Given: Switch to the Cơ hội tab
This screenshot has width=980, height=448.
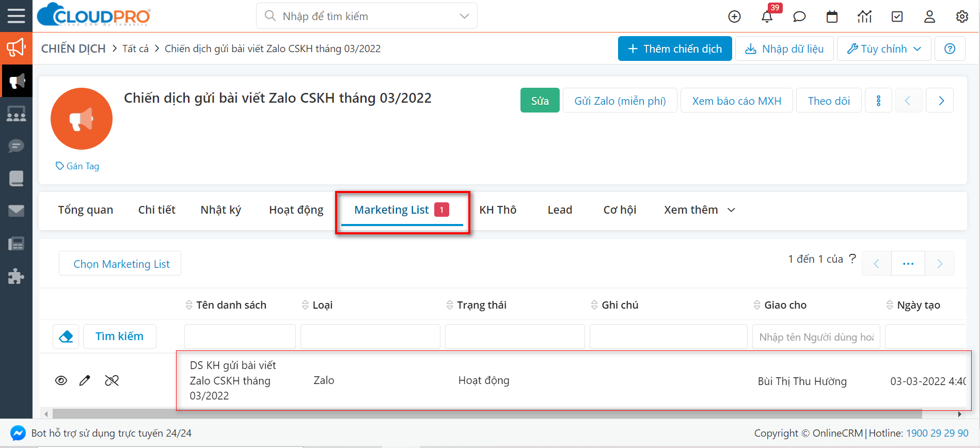Looking at the screenshot, I should pyautogui.click(x=620, y=210).
